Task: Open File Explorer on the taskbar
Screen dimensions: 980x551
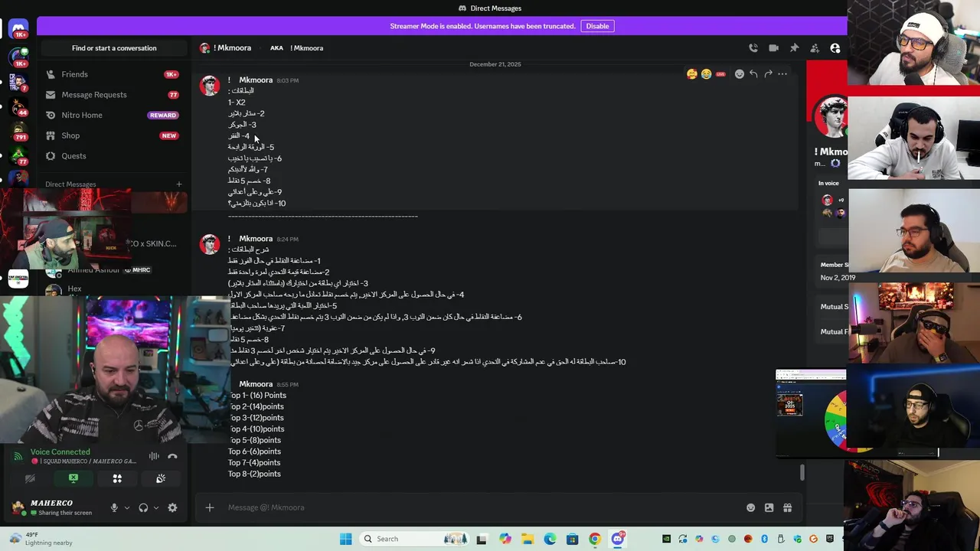Action: tap(528, 539)
